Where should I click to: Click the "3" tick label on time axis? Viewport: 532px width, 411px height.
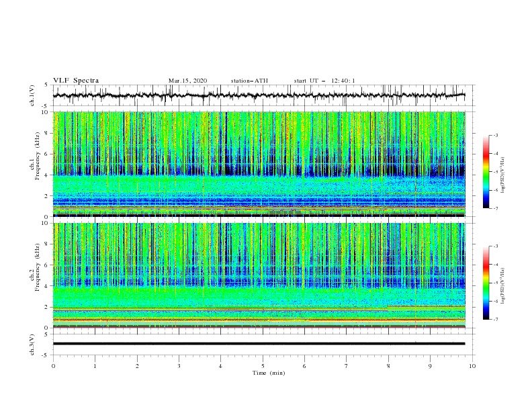[x=179, y=366]
